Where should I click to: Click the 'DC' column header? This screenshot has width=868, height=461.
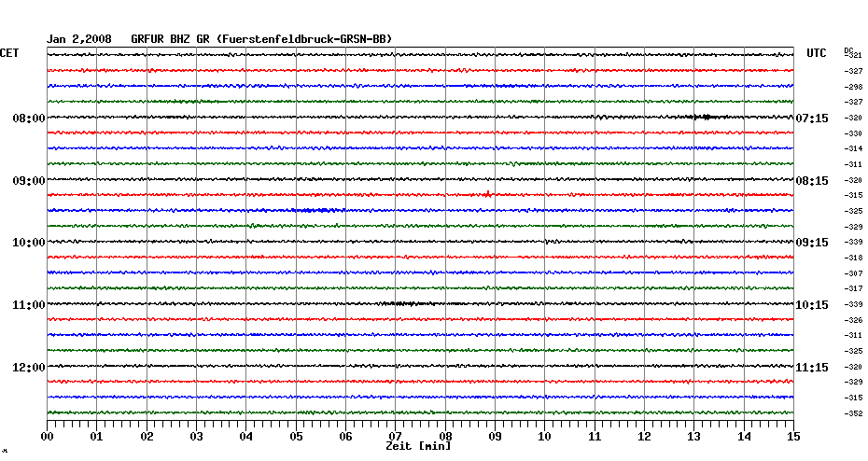(848, 51)
